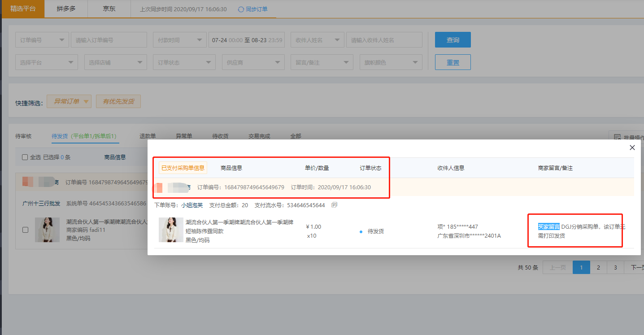Image resolution: width=644 pixels, height=335 pixels.
Task: Open the 异常单 order tab
Action: [x=184, y=136]
